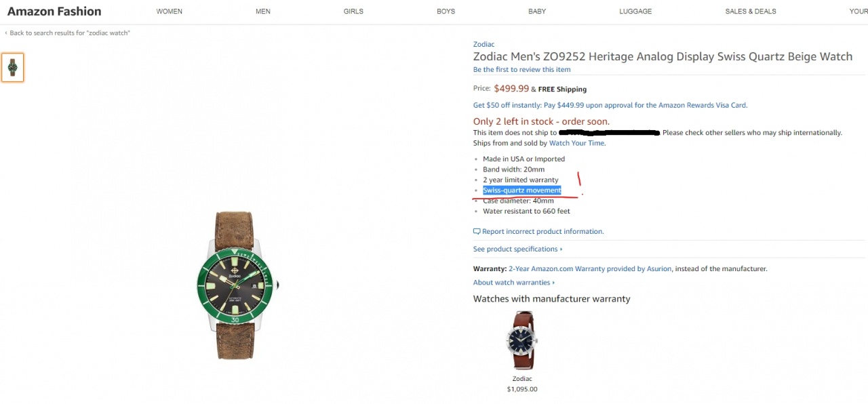Click Be the first to review link
Viewport: 868px width, 404px height.
coord(521,70)
